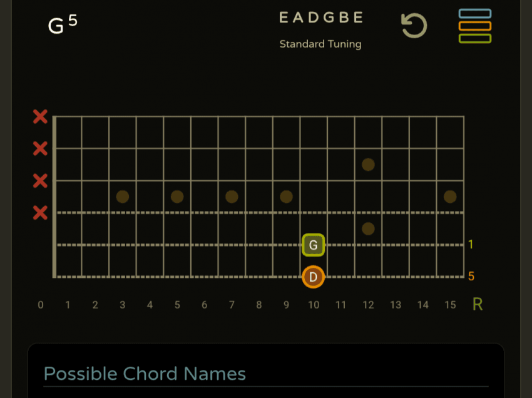Click the Possible Chord Names heading
The height and width of the screenshot is (398, 532).
point(145,374)
